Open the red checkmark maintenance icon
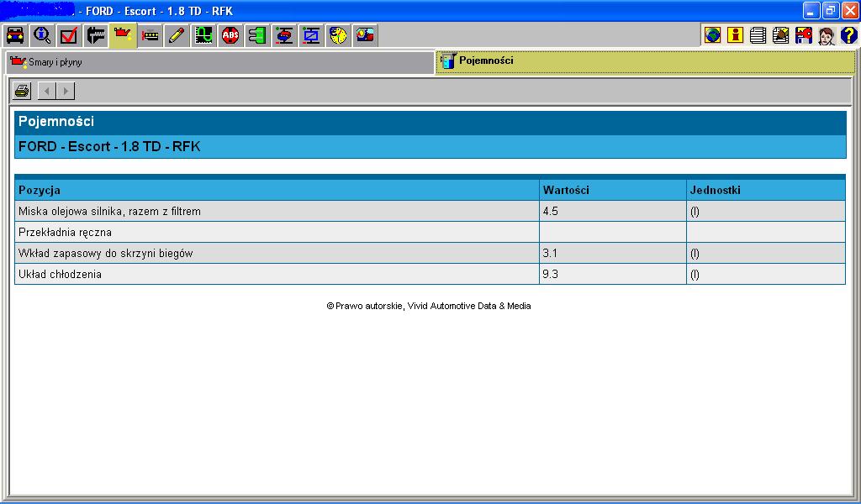 click(69, 35)
